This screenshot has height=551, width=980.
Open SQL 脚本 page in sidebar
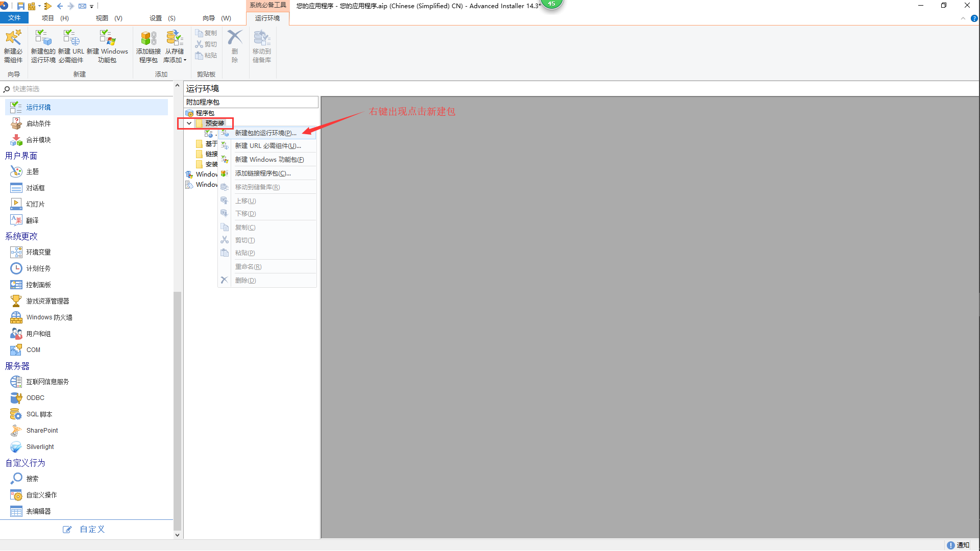[x=39, y=414]
